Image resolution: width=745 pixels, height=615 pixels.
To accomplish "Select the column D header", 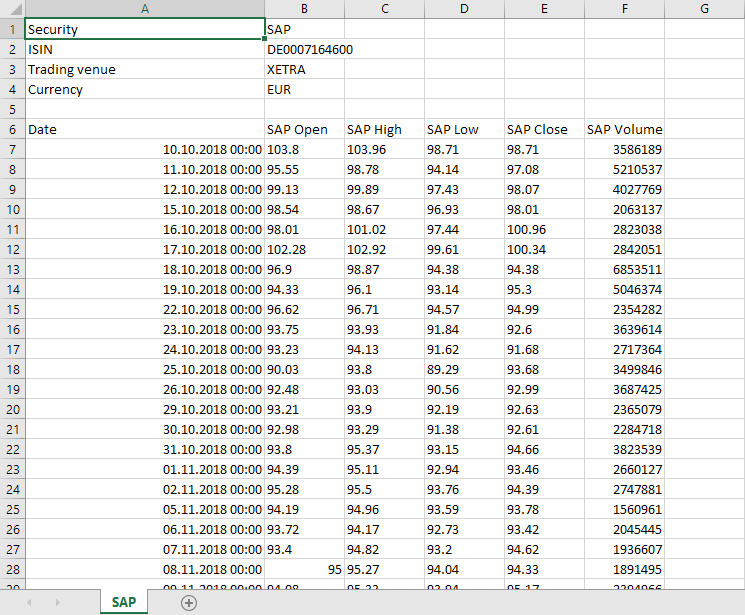I will point(464,10).
